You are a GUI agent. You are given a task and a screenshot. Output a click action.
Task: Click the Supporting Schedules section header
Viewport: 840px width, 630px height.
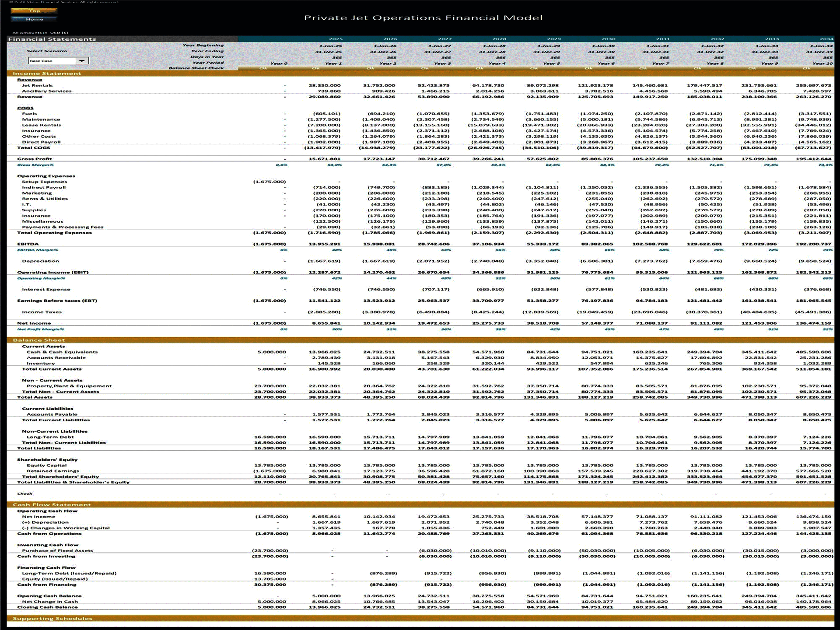tap(52, 618)
